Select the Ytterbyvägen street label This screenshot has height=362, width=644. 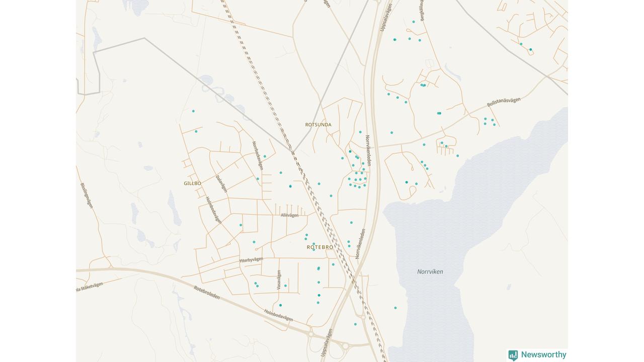click(x=251, y=260)
